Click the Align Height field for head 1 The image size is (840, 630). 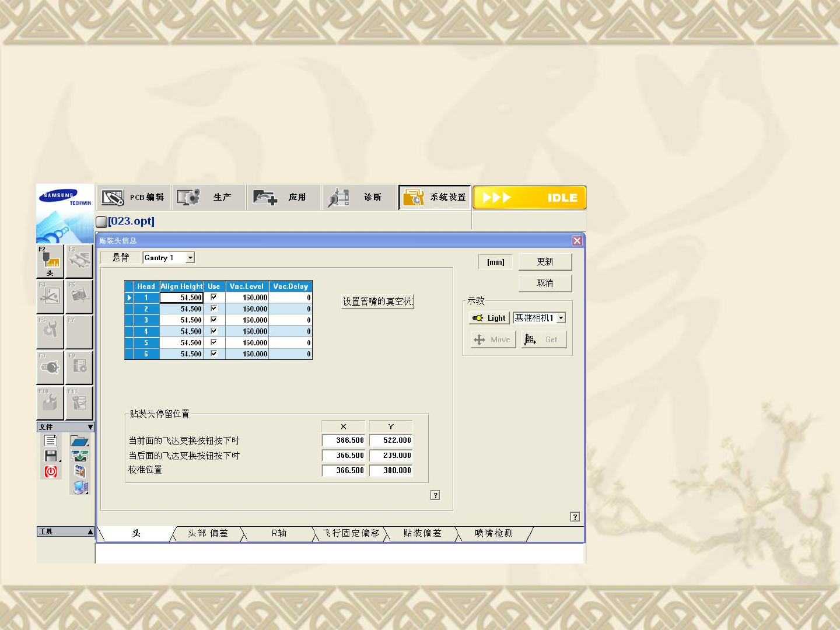click(x=181, y=297)
